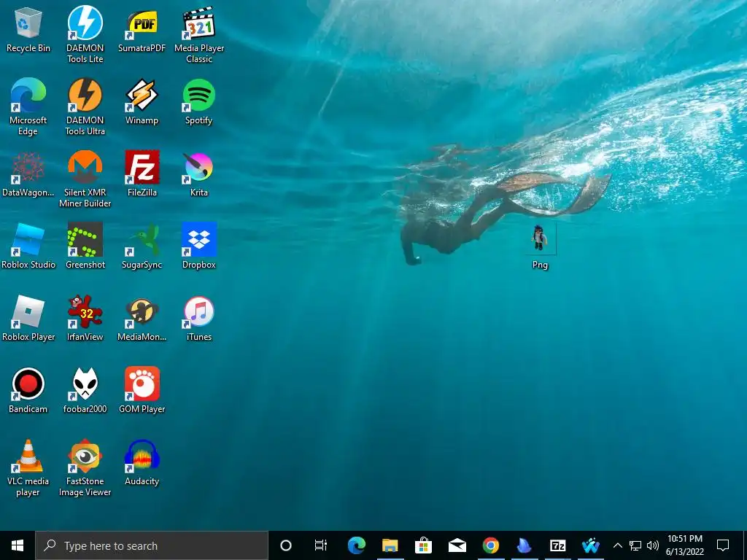Select the IrfanView shortcut
This screenshot has height=560, width=747.
pyautogui.click(x=85, y=319)
